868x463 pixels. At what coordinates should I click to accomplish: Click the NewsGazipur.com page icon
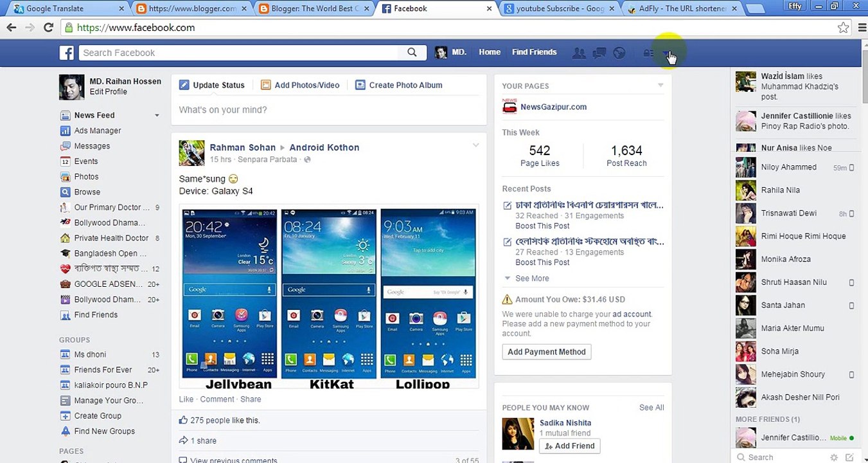tap(509, 107)
